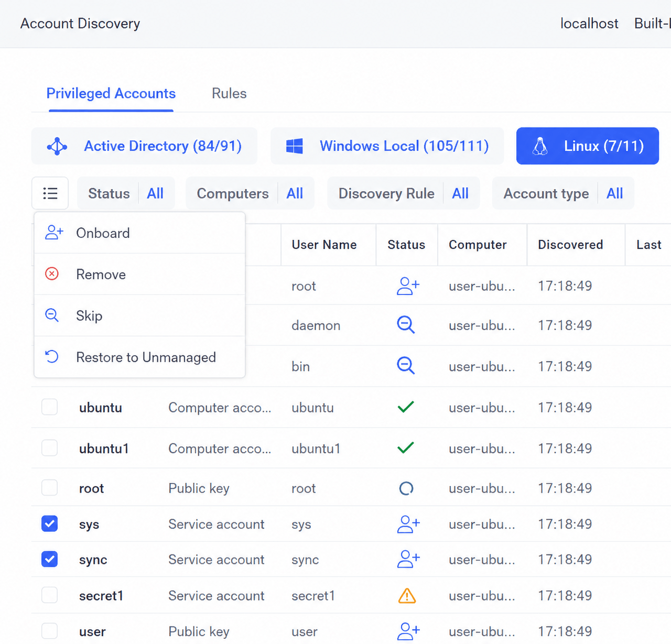This screenshot has height=644, width=671.
Task: Click the Linux penguin icon
Action: coord(540,146)
